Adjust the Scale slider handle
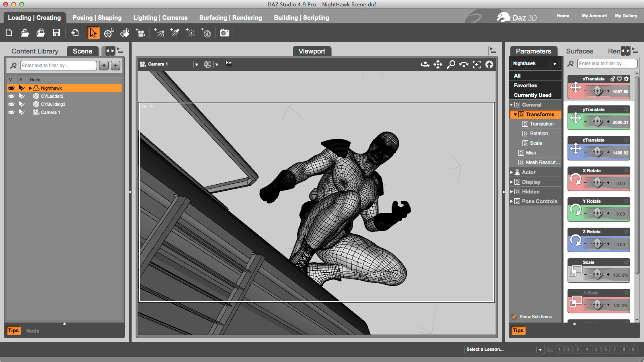 598,274
